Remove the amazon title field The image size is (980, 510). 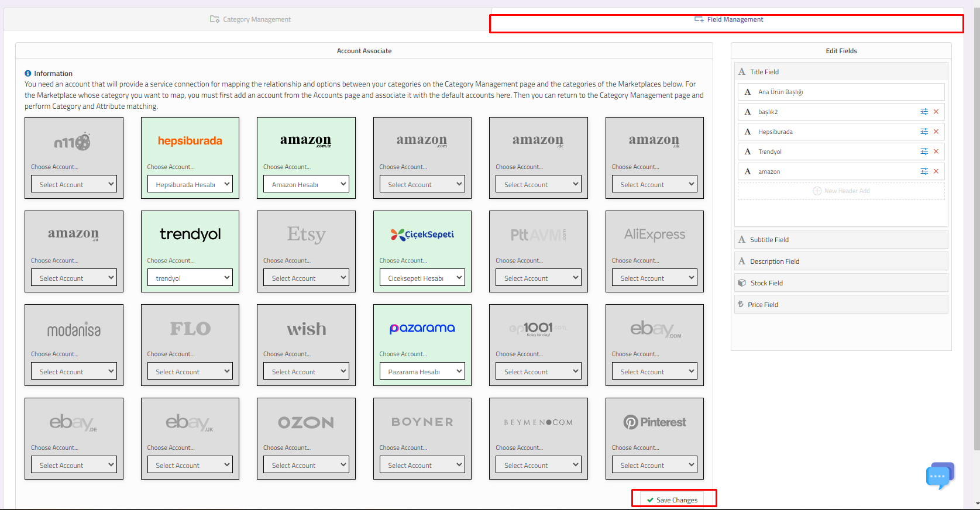pyautogui.click(x=936, y=171)
